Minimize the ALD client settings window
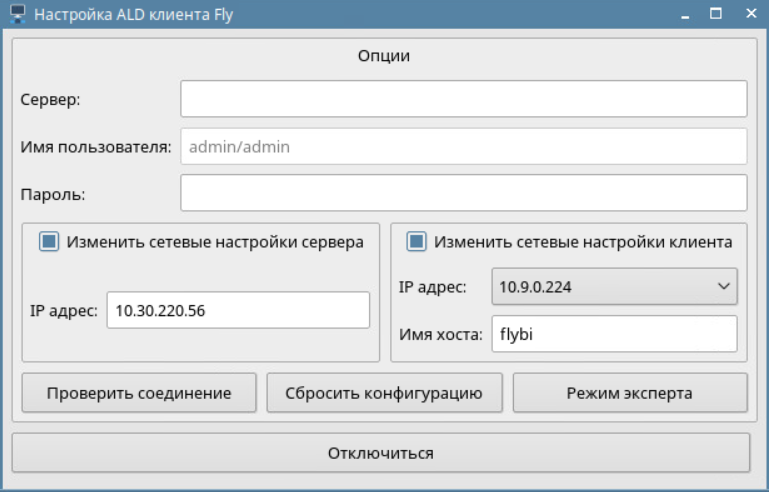This screenshot has height=492, width=769. click(x=686, y=15)
